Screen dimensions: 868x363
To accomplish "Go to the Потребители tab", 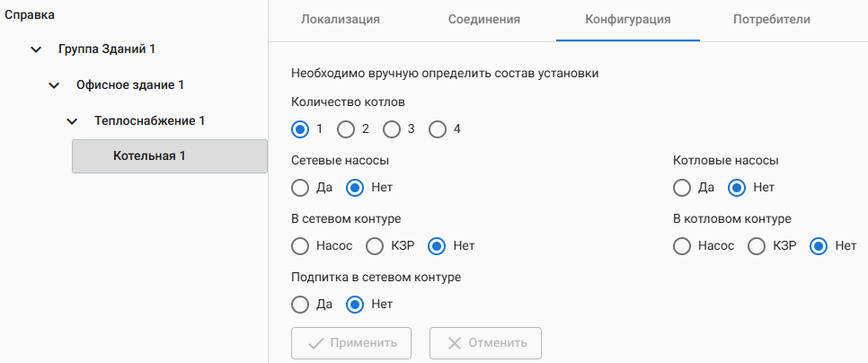I will [772, 19].
